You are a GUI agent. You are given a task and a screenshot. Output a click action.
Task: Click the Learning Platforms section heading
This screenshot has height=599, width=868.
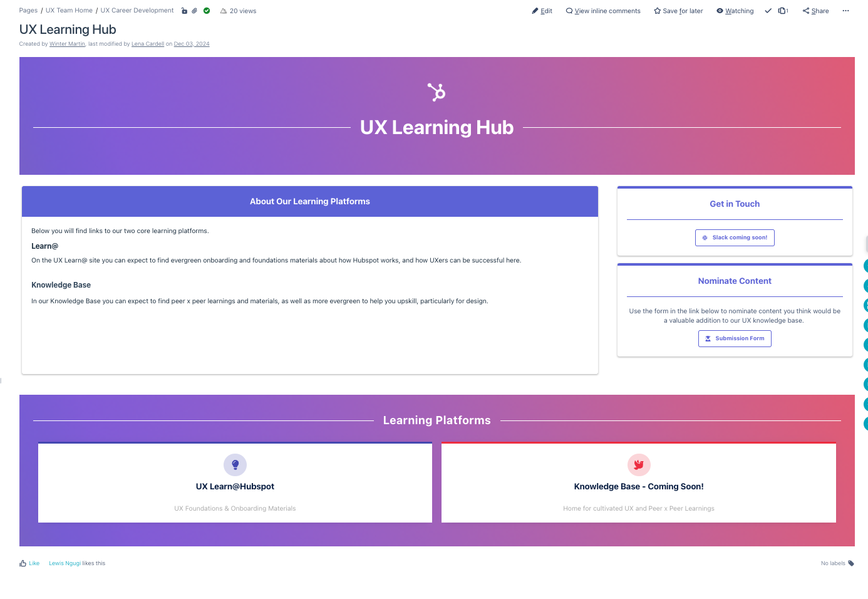coord(437,420)
